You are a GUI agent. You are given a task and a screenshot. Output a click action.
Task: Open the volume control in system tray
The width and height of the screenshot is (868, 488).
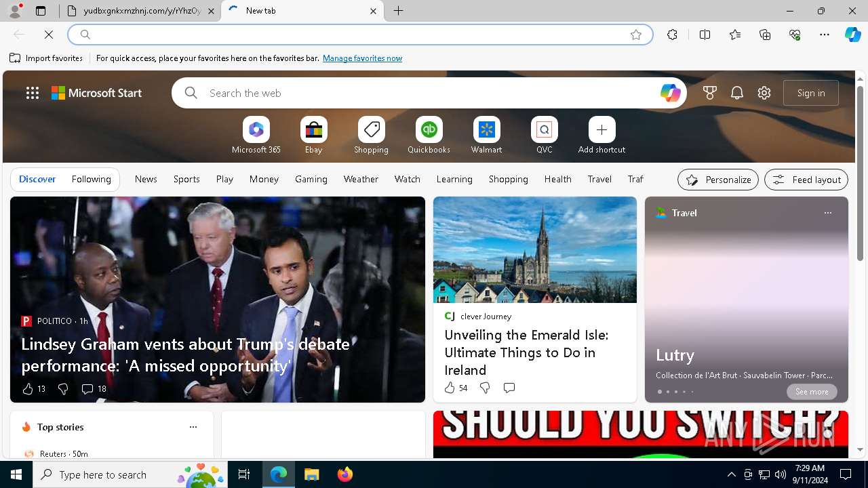pos(780,474)
